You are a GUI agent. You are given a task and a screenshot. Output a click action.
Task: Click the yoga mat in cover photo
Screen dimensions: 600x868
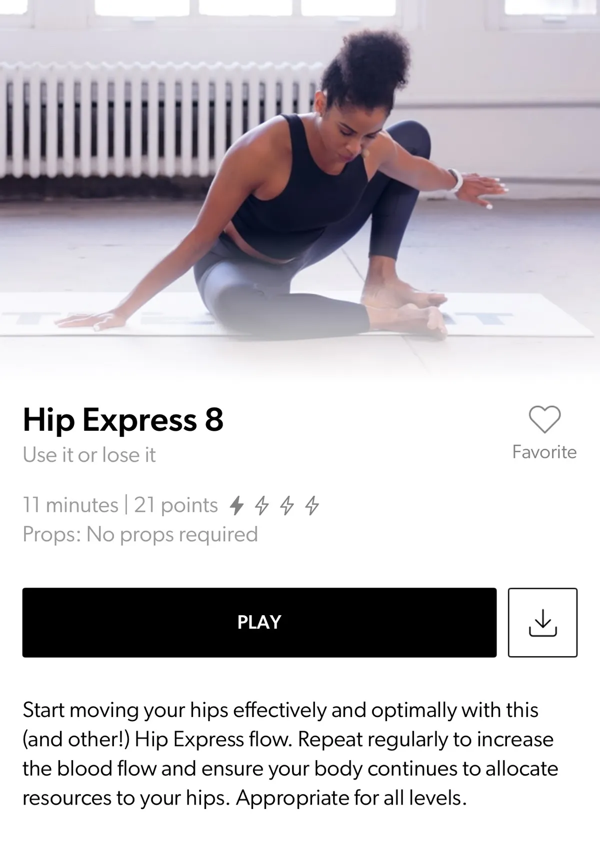[x=300, y=315]
